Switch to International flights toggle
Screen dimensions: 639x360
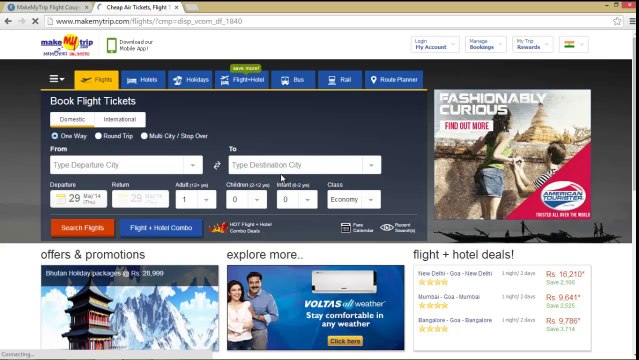click(x=120, y=119)
